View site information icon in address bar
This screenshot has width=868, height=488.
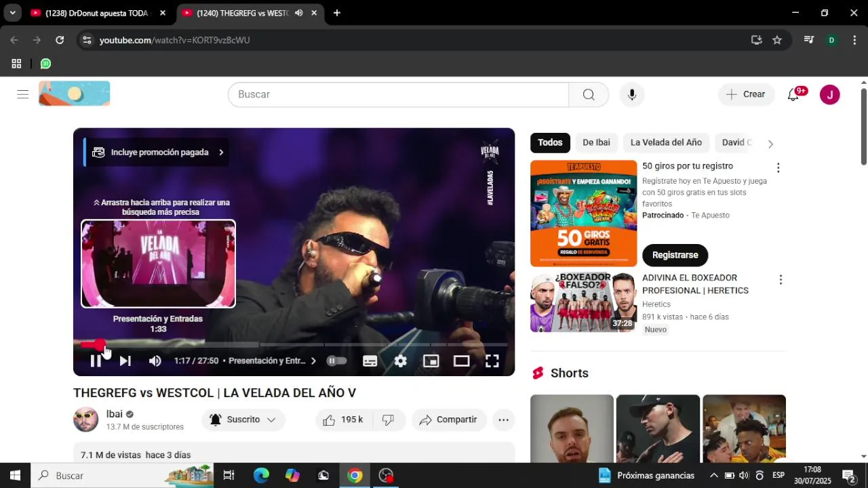(86, 40)
